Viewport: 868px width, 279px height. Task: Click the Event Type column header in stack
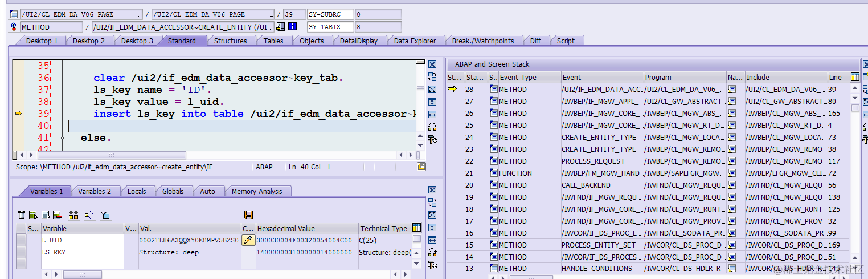pyautogui.click(x=529, y=77)
